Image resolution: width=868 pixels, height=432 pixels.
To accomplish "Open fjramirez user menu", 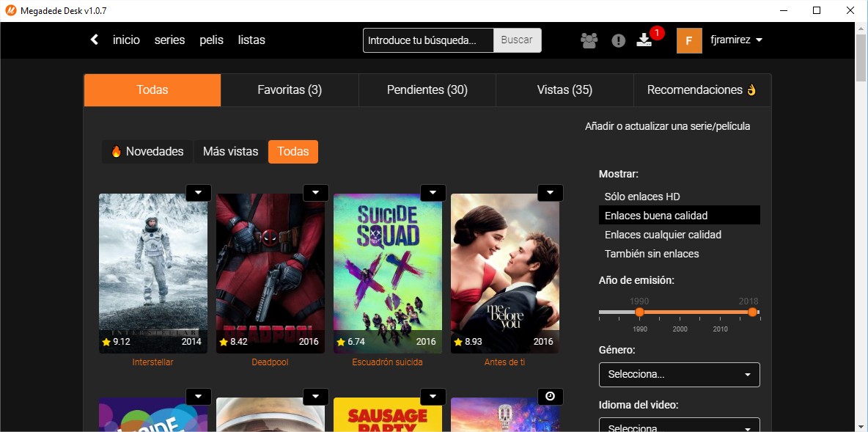I will click(736, 40).
